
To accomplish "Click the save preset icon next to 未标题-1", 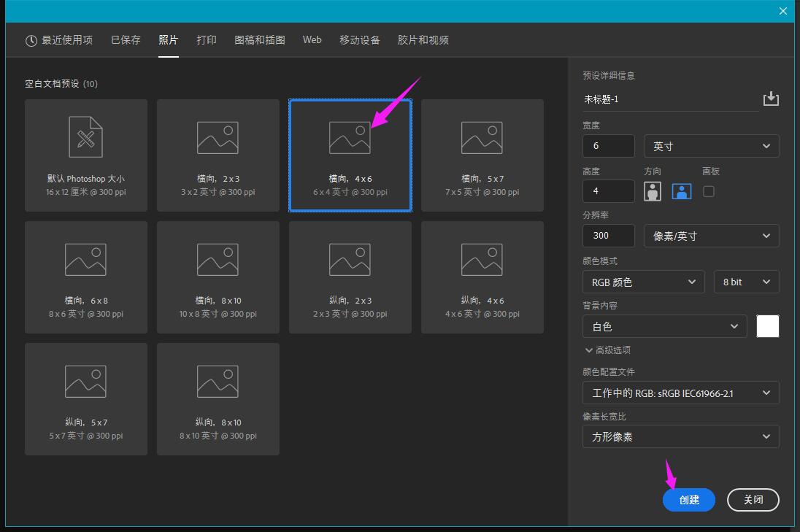I will (771, 99).
